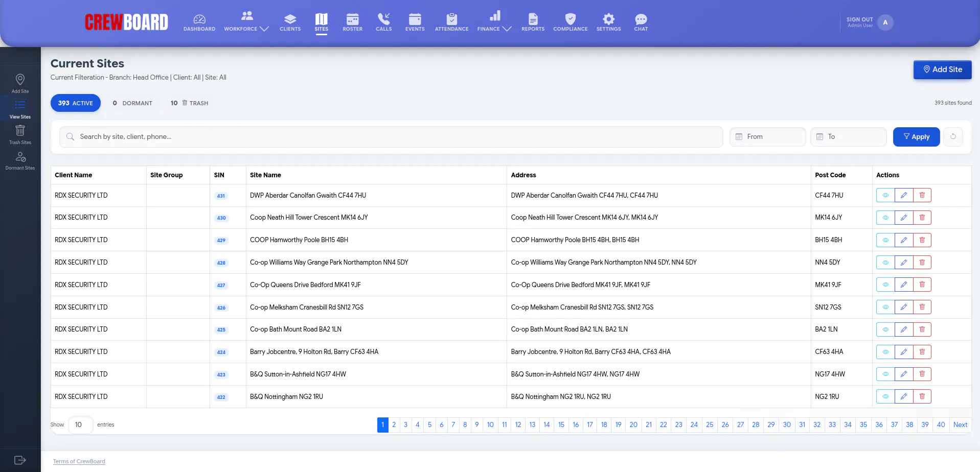Open the To date picker
This screenshot has width=980, height=472.
(848, 137)
